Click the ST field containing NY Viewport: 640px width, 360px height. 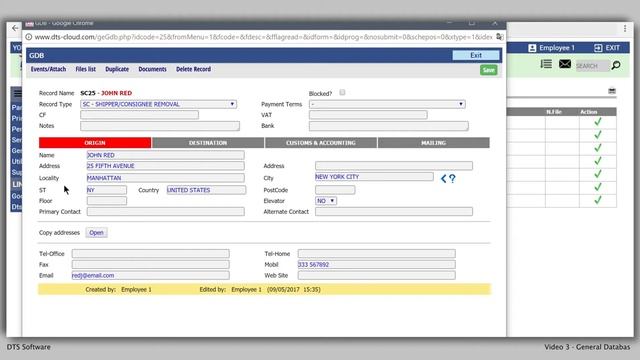tap(107, 190)
